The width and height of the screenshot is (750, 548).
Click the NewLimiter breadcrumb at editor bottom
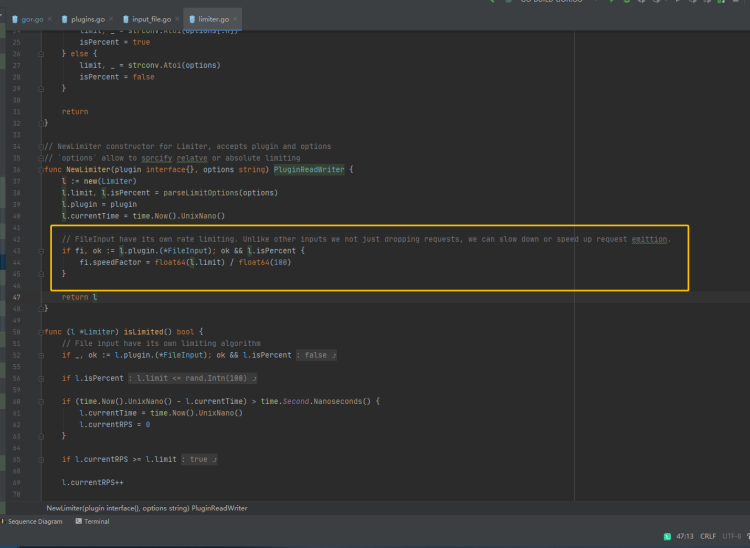pyautogui.click(x=146, y=508)
